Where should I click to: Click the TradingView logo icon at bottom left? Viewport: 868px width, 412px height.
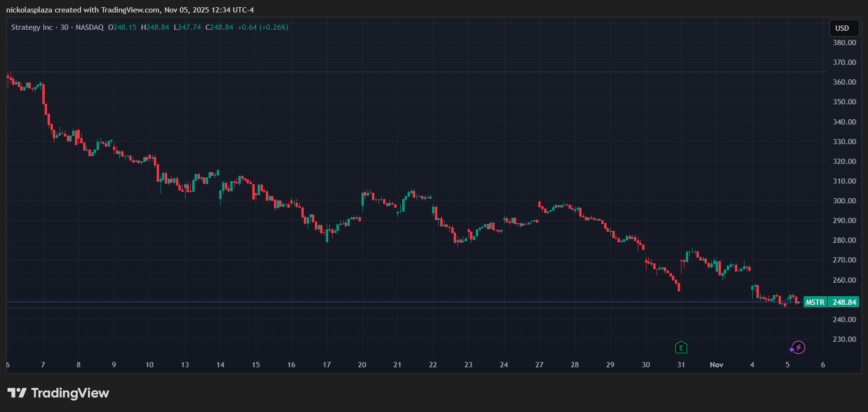click(17, 393)
